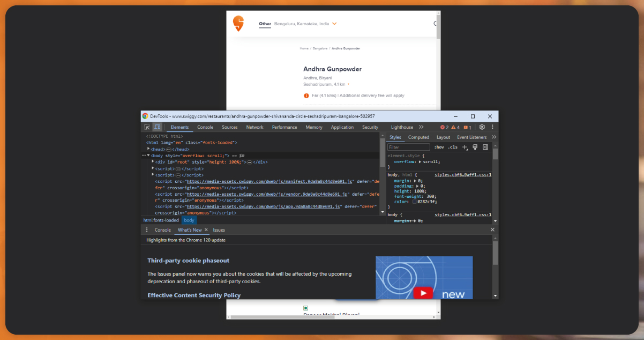Toggle element classes with .cls button
Screen dimensions: 644x340
pos(453,147)
